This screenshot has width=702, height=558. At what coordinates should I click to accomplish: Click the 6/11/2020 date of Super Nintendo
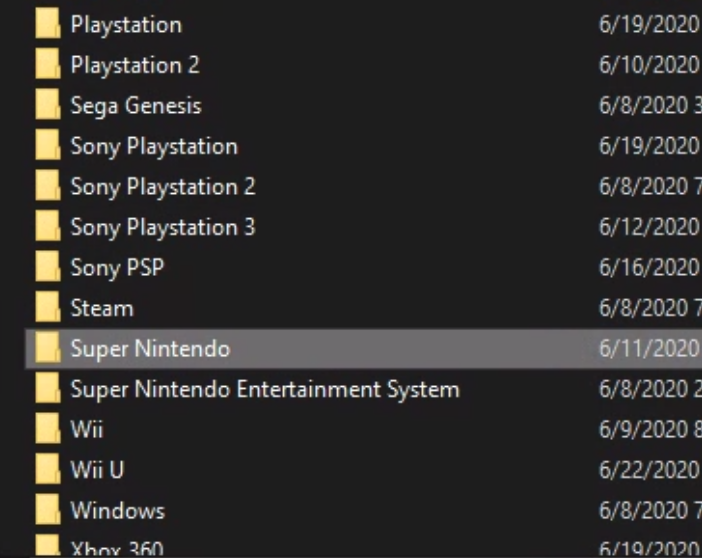[650, 348]
